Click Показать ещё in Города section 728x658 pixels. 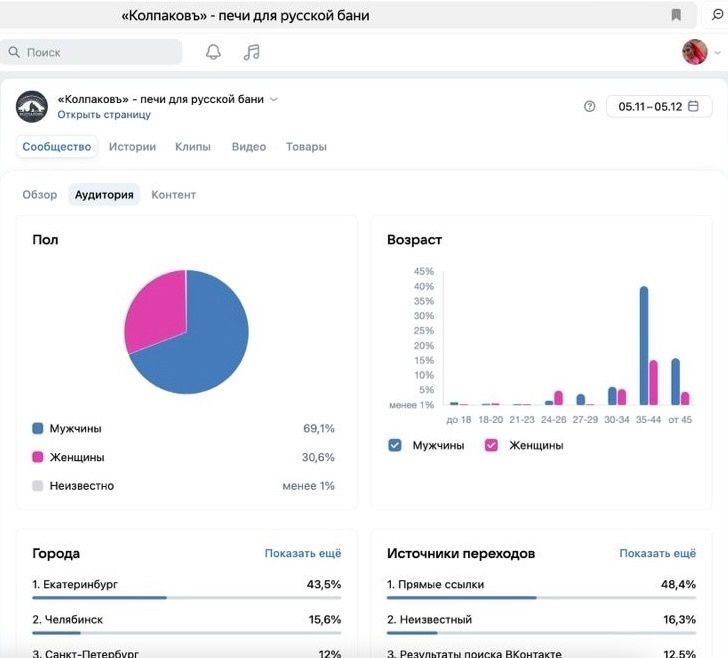tap(303, 553)
